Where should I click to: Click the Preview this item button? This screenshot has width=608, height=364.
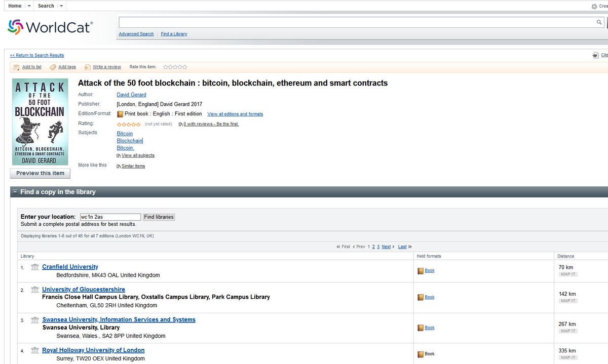coord(40,173)
